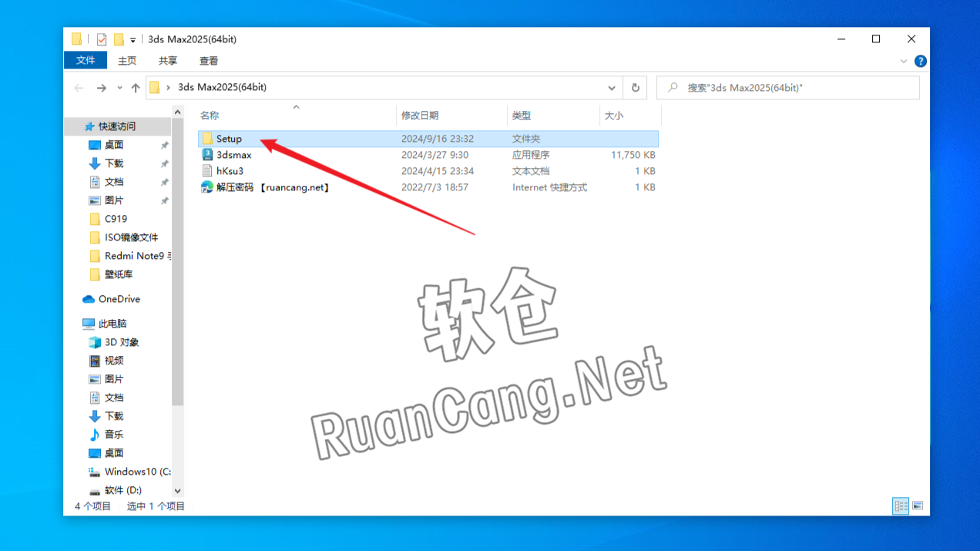Expand the ribbon using the chevron
Image resolution: width=980 pixels, height=551 pixels.
click(904, 61)
